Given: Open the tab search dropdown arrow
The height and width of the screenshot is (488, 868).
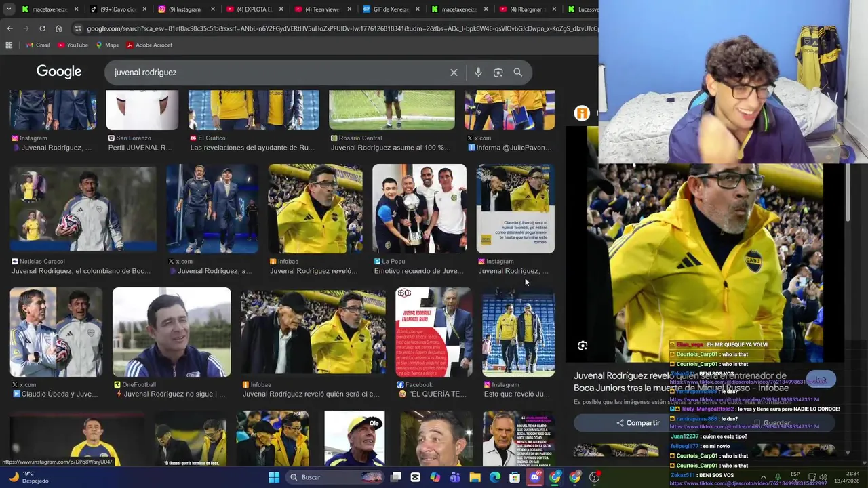Looking at the screenshot, I should pos(9,9).
